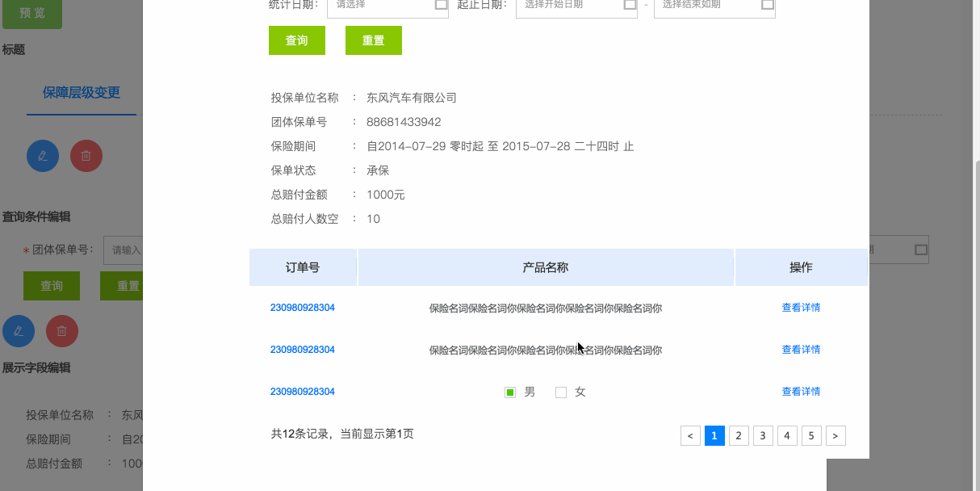
Task: Go to the previous page with < arrow
Action: pyautogui.click(x=690, y=436)
